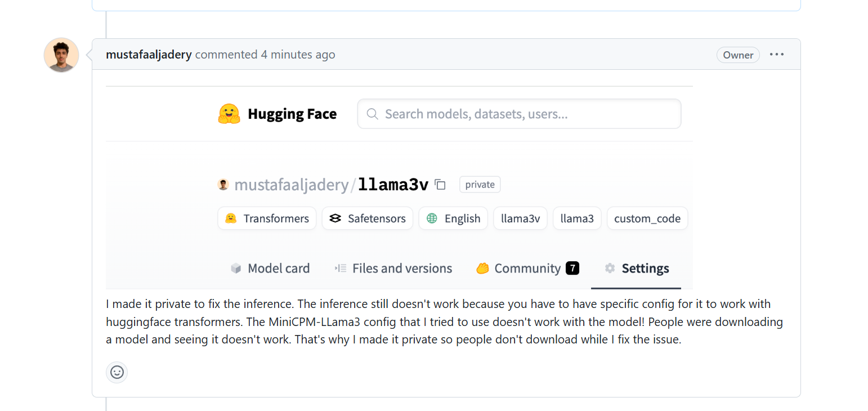Click the Hugging Face brand text
Image resolution: width=868 pixels, height=411 pixels.
tap(292, 114)
